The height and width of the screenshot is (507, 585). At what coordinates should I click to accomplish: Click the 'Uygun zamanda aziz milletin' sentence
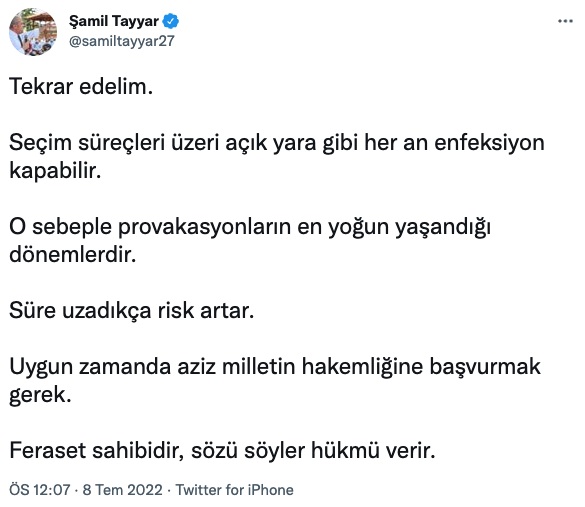[x=275, y=381]
